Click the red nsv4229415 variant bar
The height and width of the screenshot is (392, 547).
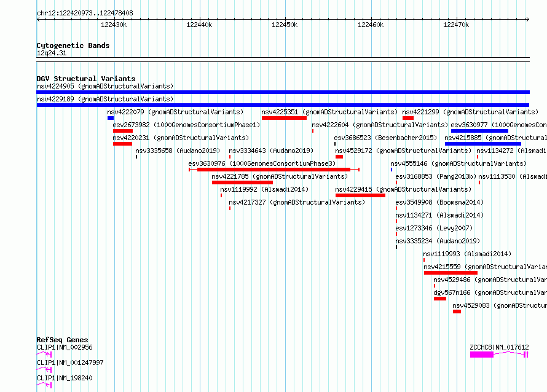pyautogui.click(x=360, y=195)
